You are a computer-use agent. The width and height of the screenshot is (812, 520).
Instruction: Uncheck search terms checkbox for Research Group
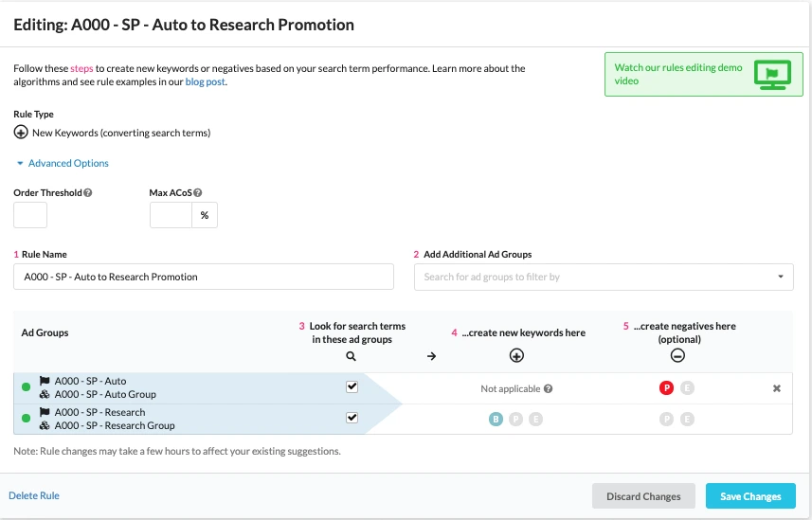click(x=352, y=418)
